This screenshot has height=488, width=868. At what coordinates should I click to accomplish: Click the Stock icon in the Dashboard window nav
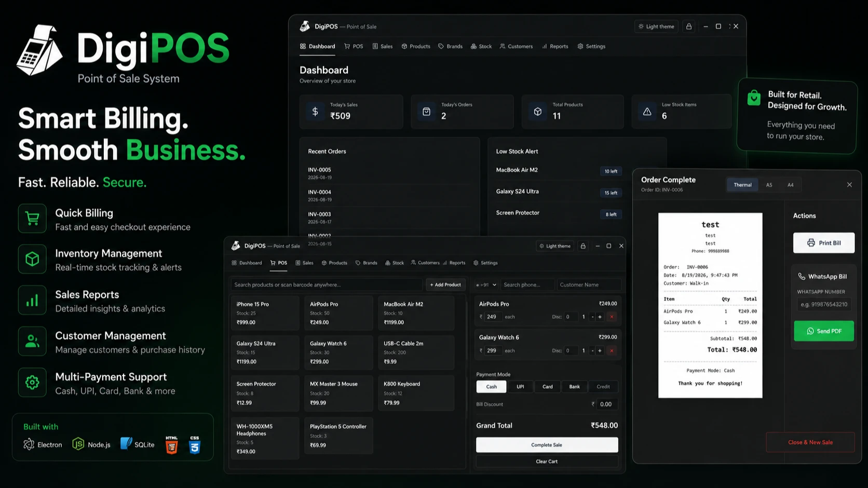(474, 46)
